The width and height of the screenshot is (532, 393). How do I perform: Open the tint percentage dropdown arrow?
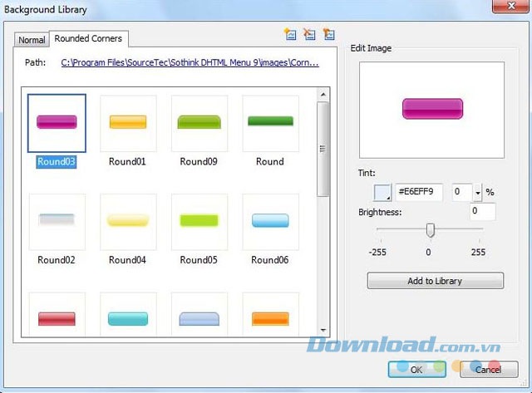(x=477, y=193)
